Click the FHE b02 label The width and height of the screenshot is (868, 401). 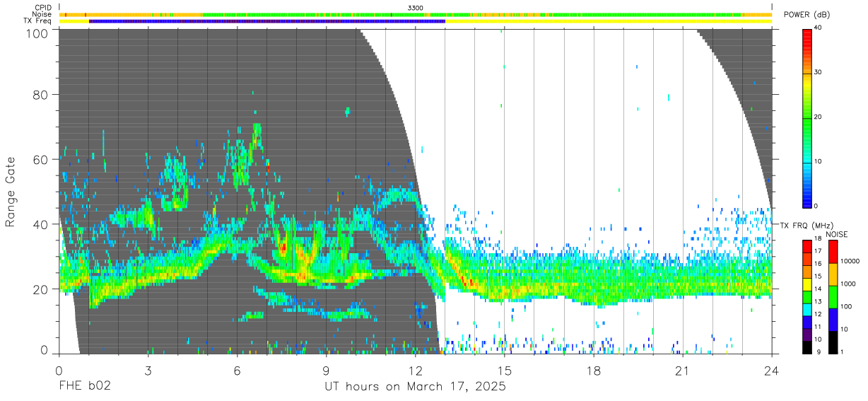84,387
